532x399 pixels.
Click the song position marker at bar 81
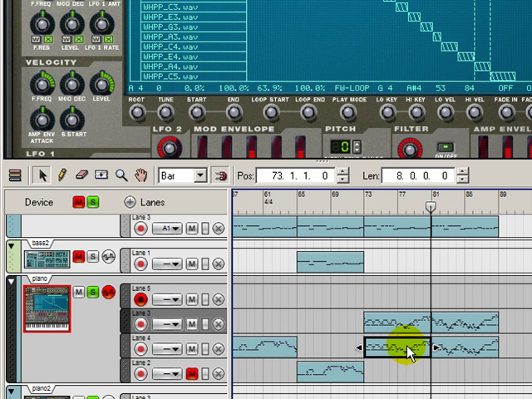click(x=431, y=206)
